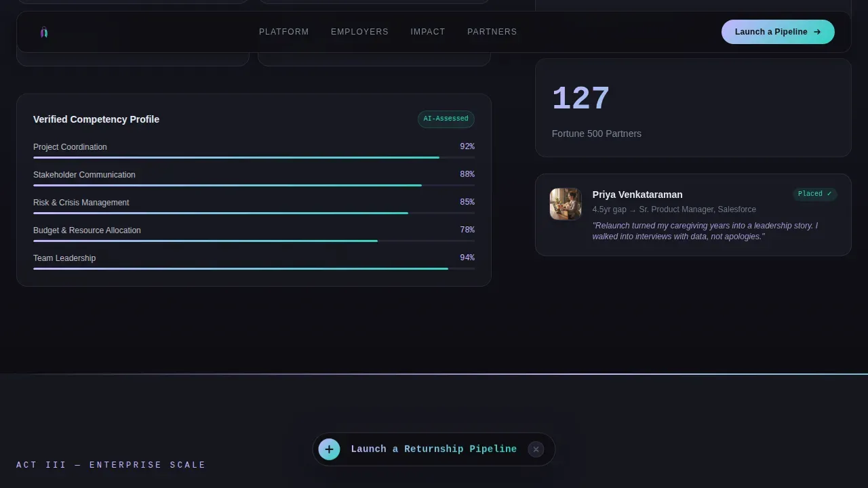Image resolution: width=868 pixels, height=488 pixels.
Task: Click Launch a Returnship Pipeline text
Action: point(433,449)
